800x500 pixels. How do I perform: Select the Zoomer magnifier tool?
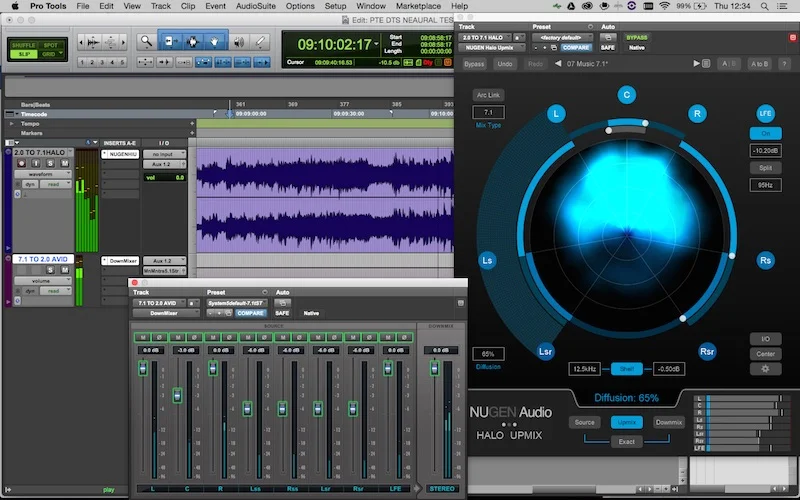[146, 42]
